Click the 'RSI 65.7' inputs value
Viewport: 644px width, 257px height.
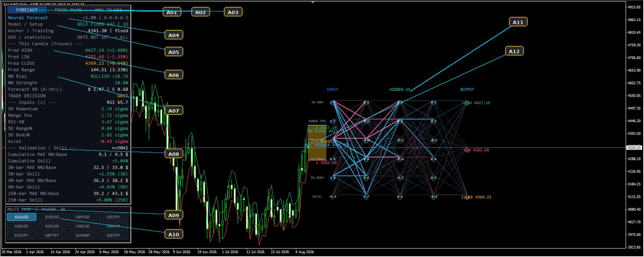coord(117,102)
